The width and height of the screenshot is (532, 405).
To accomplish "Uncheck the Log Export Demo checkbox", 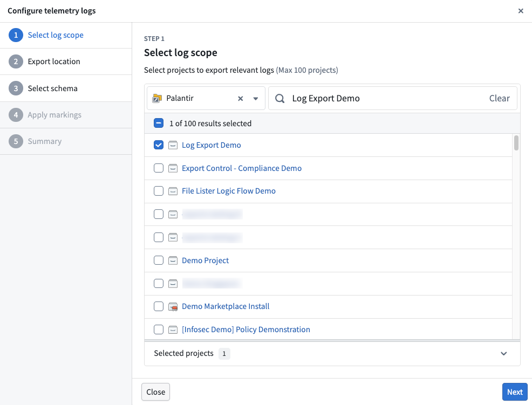I will 159,145.
